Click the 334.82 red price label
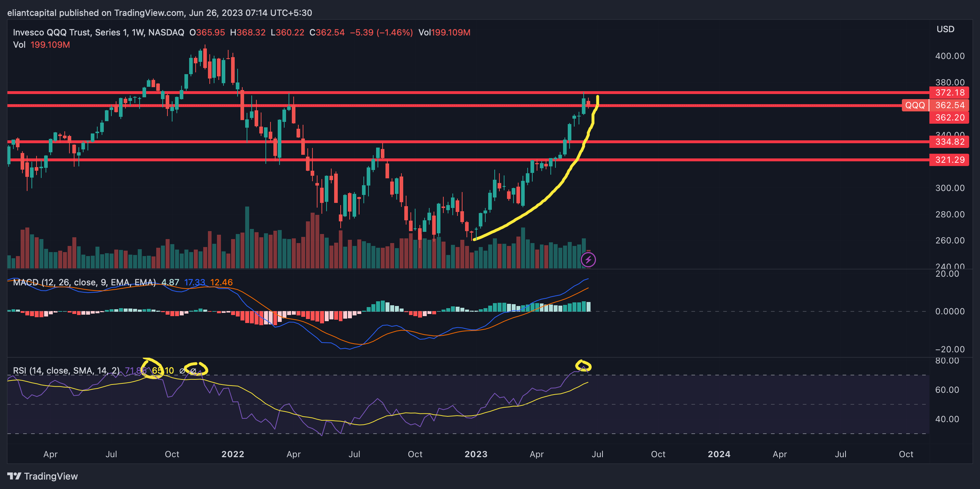980x489 pixels. [950, 142]
